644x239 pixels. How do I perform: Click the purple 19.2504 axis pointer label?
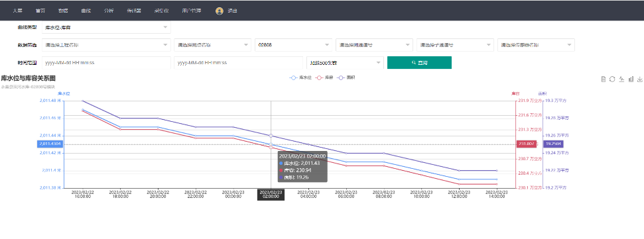click(x=553, y=144)
